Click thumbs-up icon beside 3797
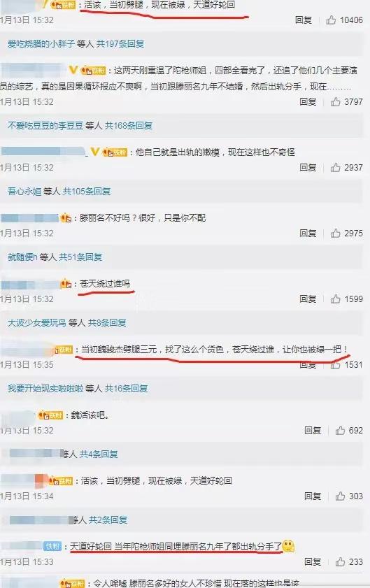 click(336, 101)
